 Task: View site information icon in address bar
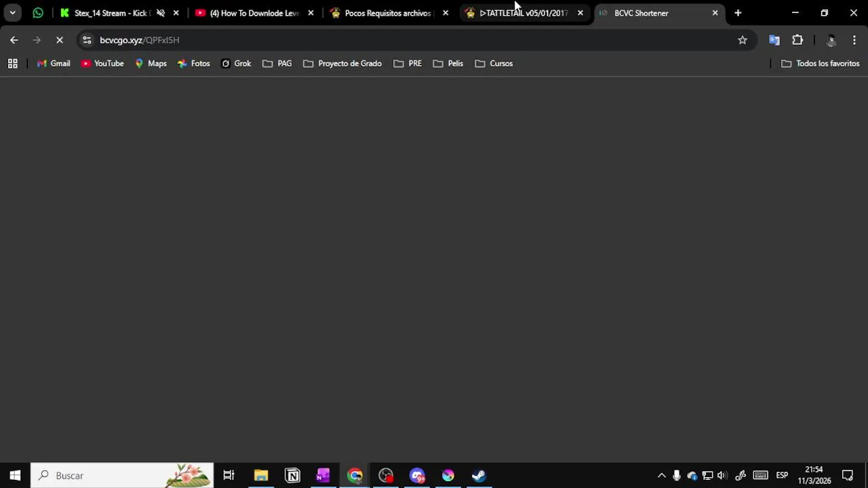[87, 40]
